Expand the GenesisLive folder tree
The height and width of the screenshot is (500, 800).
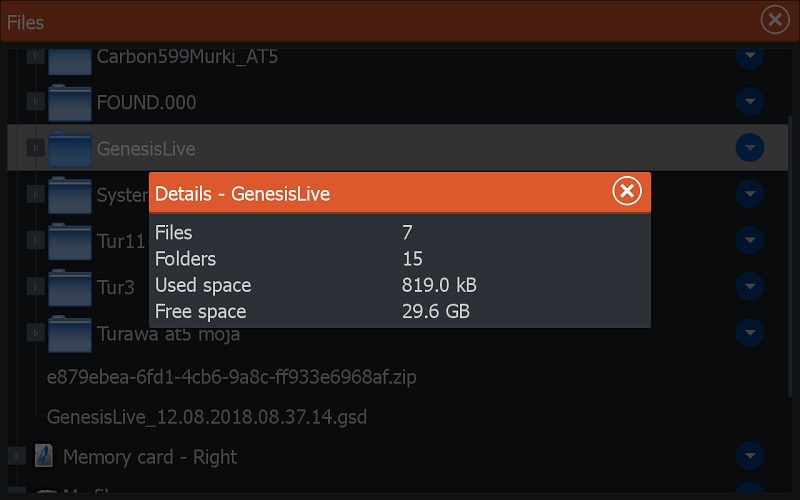(35, 148)
